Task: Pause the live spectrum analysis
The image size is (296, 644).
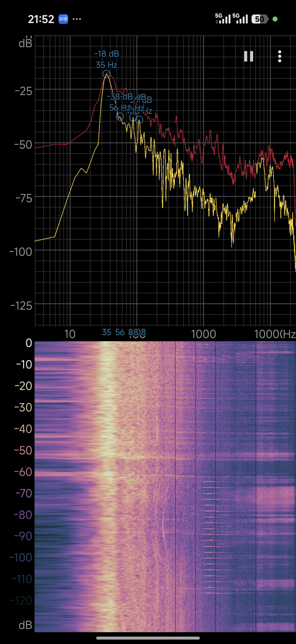Action: (248, 56)
